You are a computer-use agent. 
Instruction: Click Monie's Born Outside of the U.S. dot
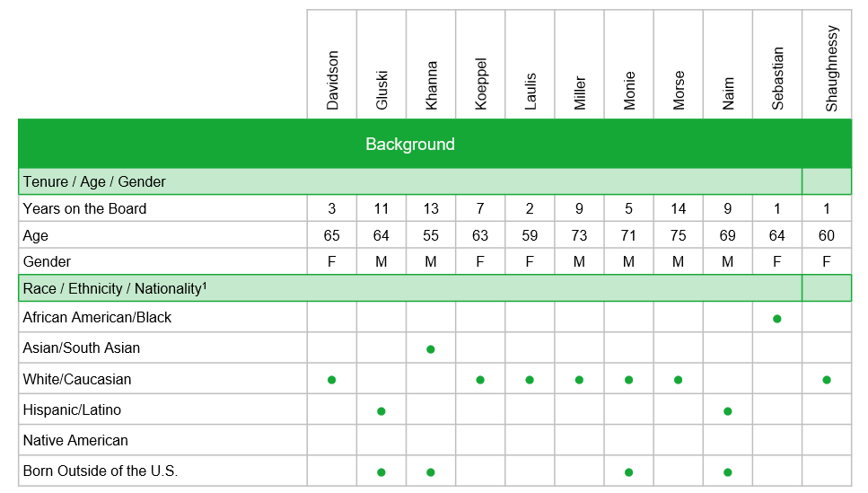click(x=628, y=472)
